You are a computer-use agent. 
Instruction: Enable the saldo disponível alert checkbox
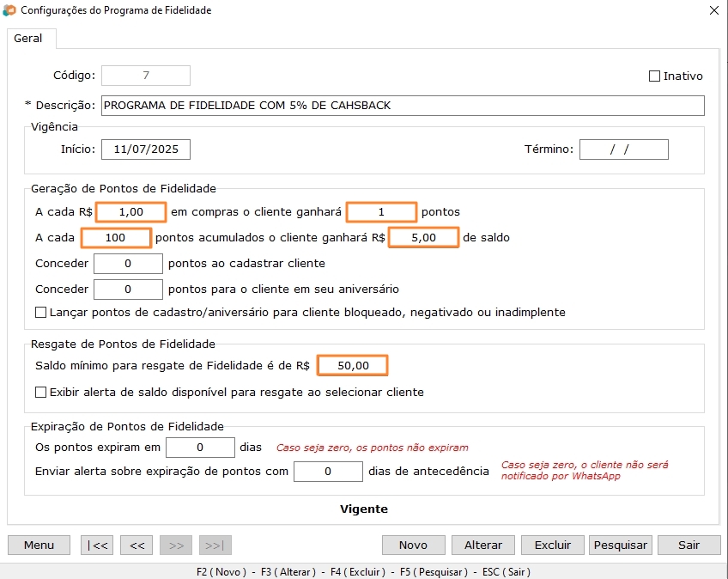39,390
